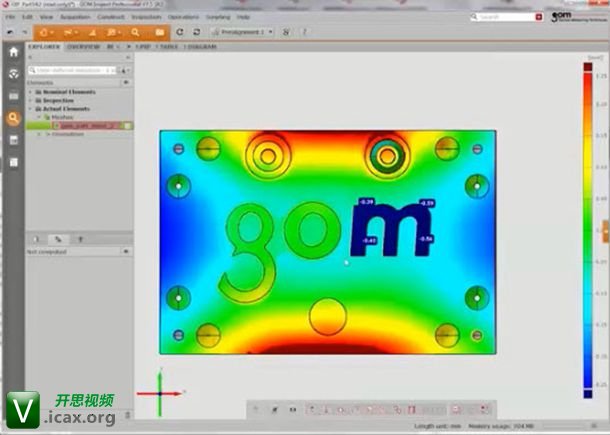Click the -0.39 deviation label
The image size is (610, 435).
tap(366, 202)
